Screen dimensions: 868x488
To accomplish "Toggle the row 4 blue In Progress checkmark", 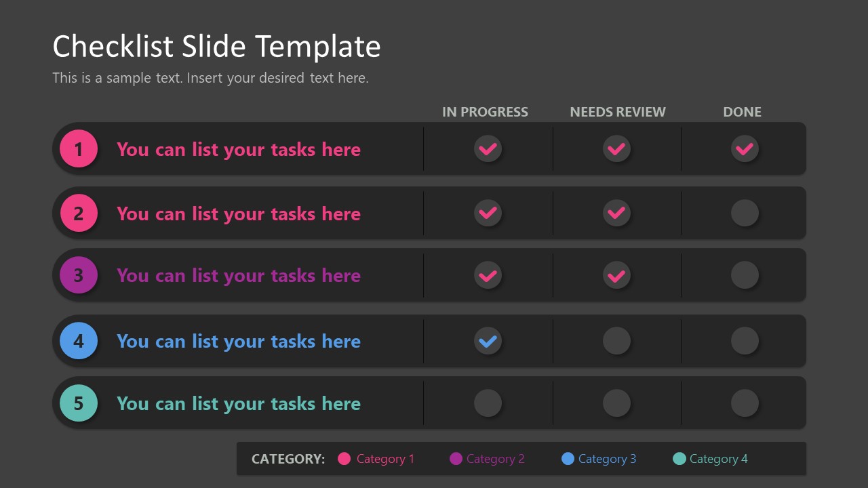I will click(488, 341).
